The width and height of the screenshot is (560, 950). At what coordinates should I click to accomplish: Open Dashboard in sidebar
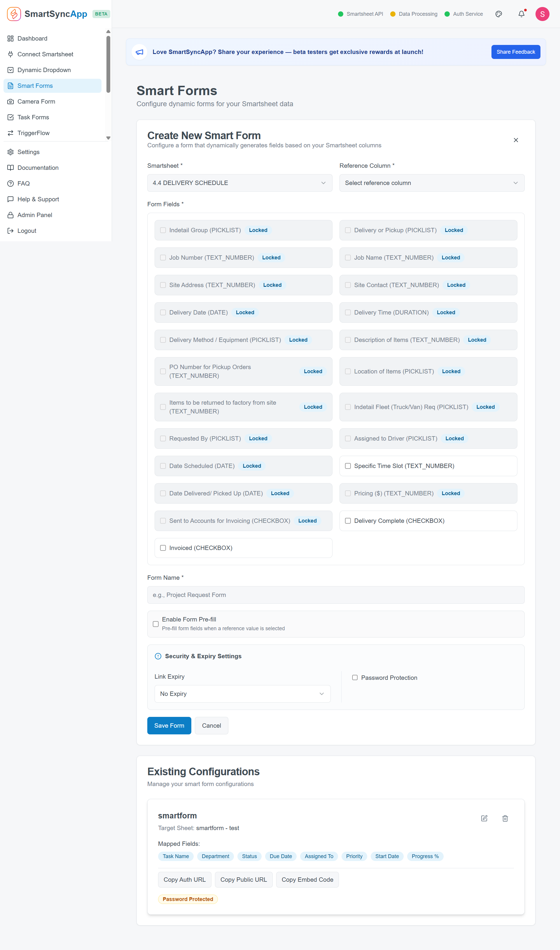(52, 39)
